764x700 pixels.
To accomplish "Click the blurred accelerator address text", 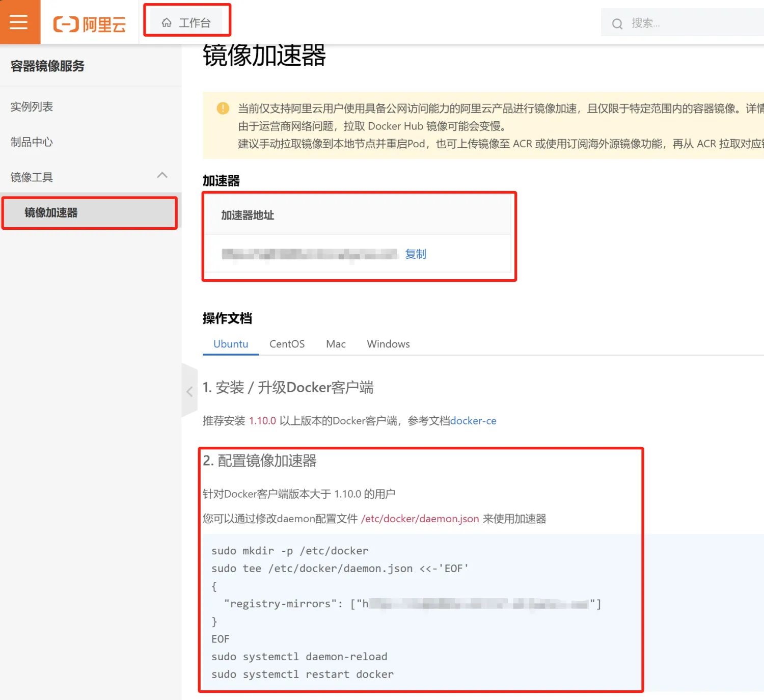I will click(x=310, y=254).
